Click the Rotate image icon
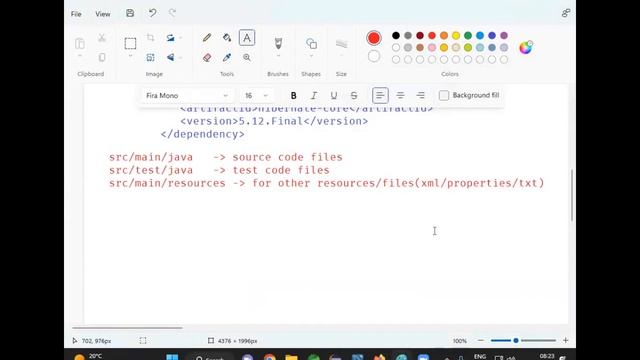 pos(170,38)
